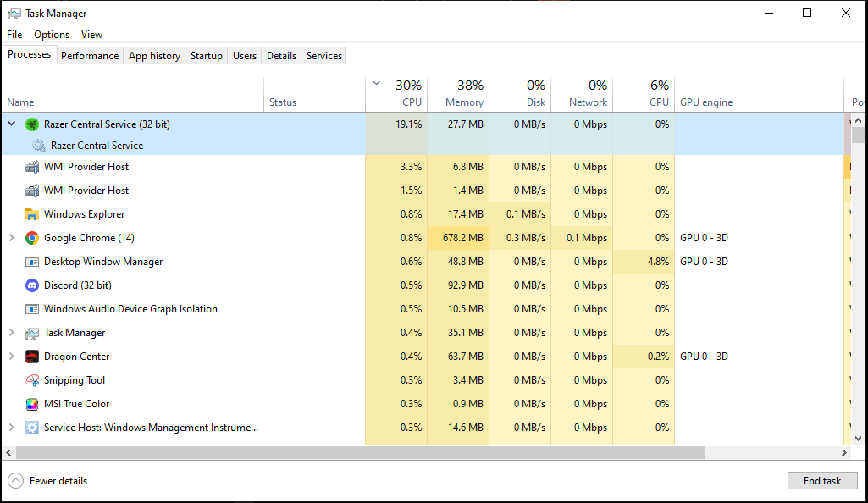
Task: Click the Task Manager title bar icon
Action: pyautogui.click(x=14, y=14)
